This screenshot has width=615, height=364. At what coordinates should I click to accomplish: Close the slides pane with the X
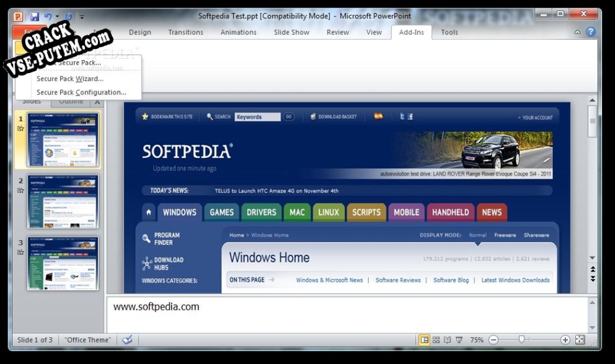click(x=97, y=102)
